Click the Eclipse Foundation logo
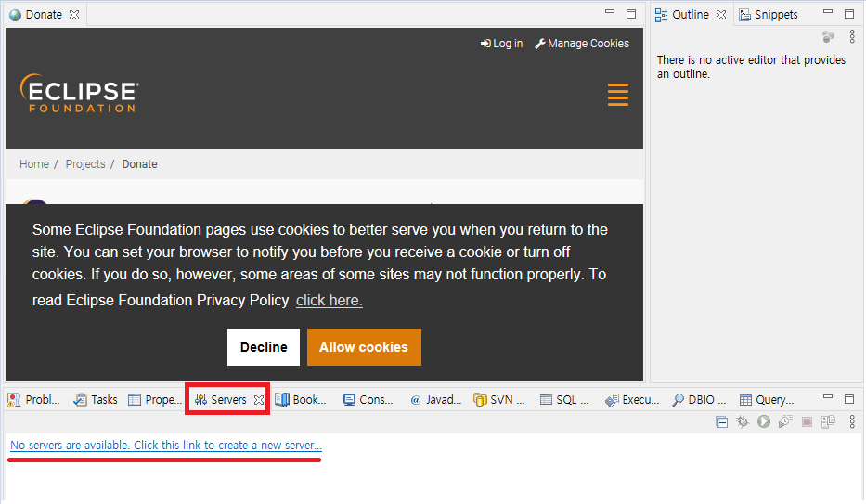The height and width of the screenshot is (504, 866). coord(80,94)
